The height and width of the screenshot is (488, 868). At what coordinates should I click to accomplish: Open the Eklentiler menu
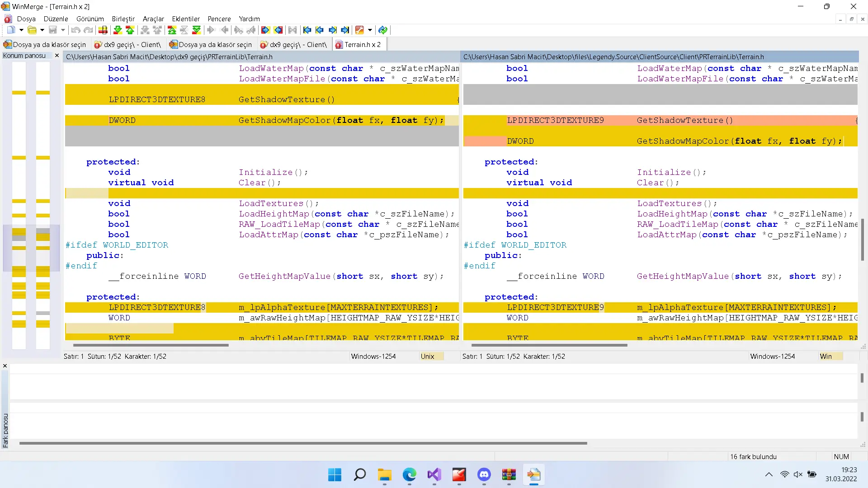(185, 19)
